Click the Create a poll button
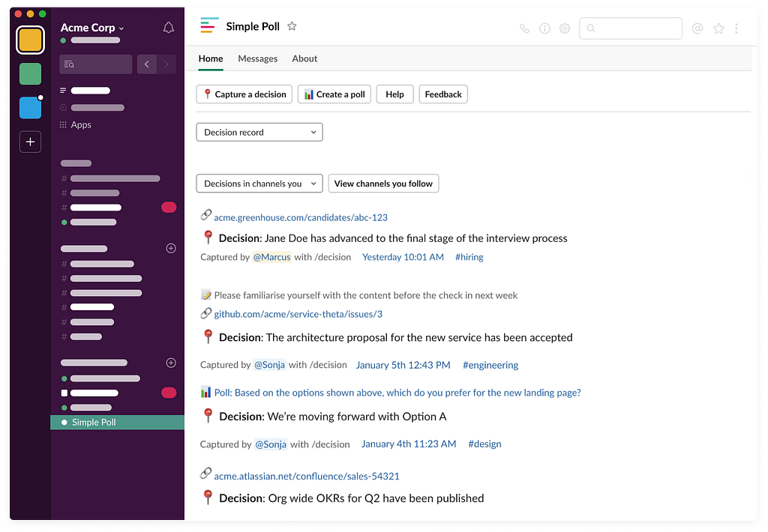This screenshot has width=768, height=532. tap(334, 94)
